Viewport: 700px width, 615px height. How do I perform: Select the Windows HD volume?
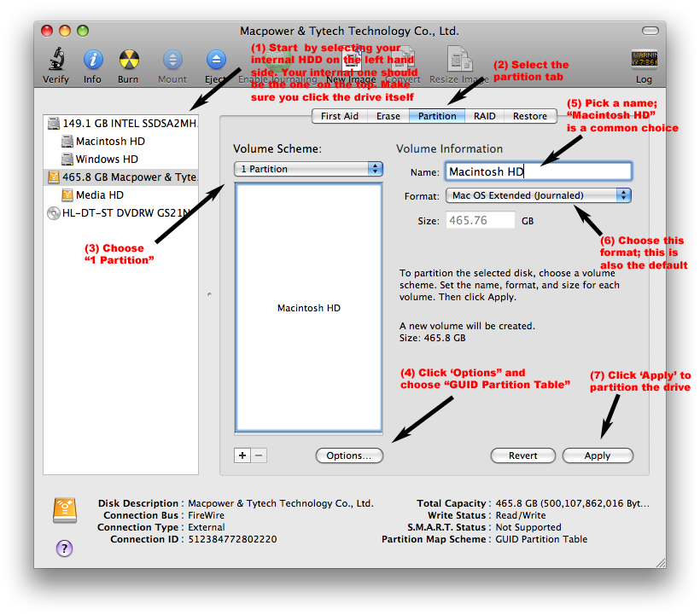pyautogui.click(x=121, y=160)
